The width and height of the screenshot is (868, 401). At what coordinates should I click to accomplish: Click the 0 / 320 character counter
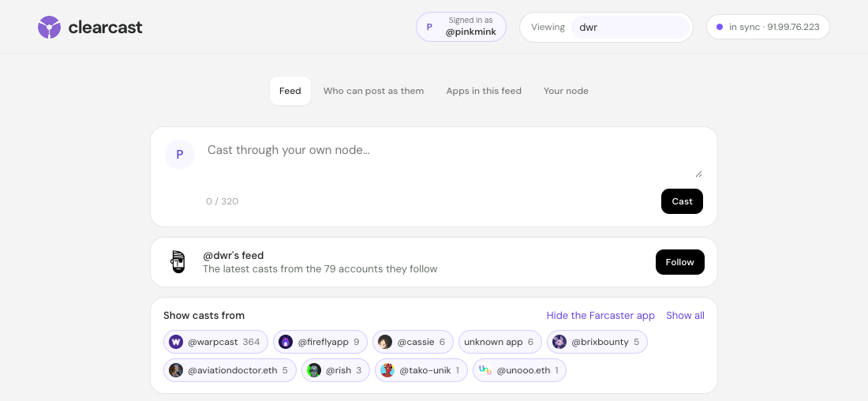(x=223, y=201)
